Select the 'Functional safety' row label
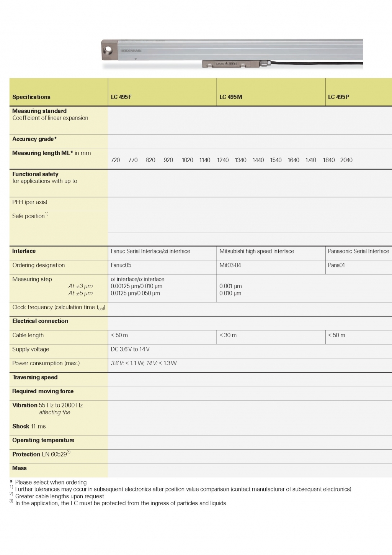The image size is (392, 555). click(35, 174)
